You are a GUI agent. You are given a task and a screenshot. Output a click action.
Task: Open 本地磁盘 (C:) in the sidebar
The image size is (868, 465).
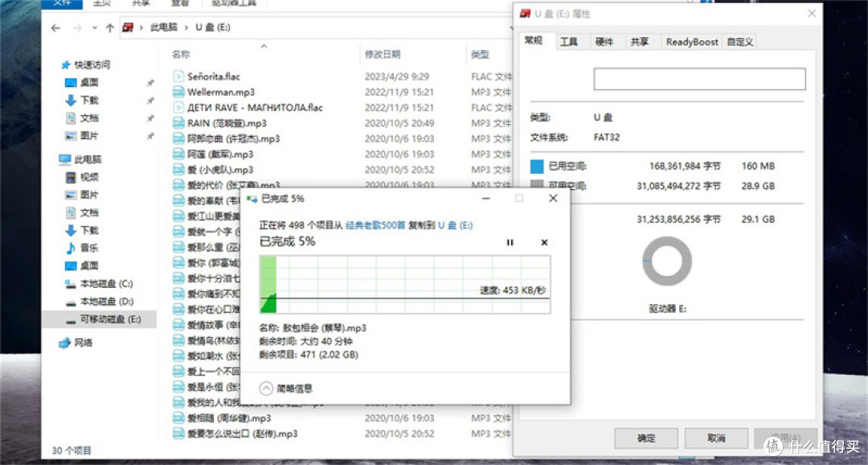point(106,284)
